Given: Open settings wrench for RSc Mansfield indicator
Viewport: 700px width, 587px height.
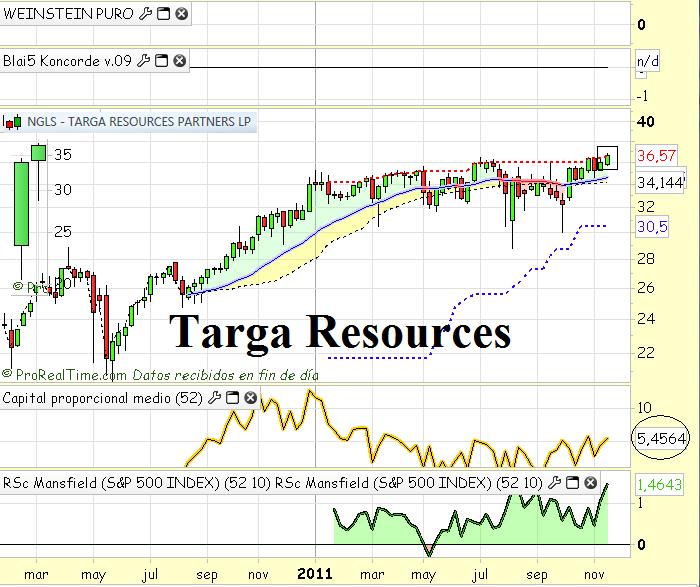Looking at the screenshot, I should pyautogui.click(x=554, y=483).
